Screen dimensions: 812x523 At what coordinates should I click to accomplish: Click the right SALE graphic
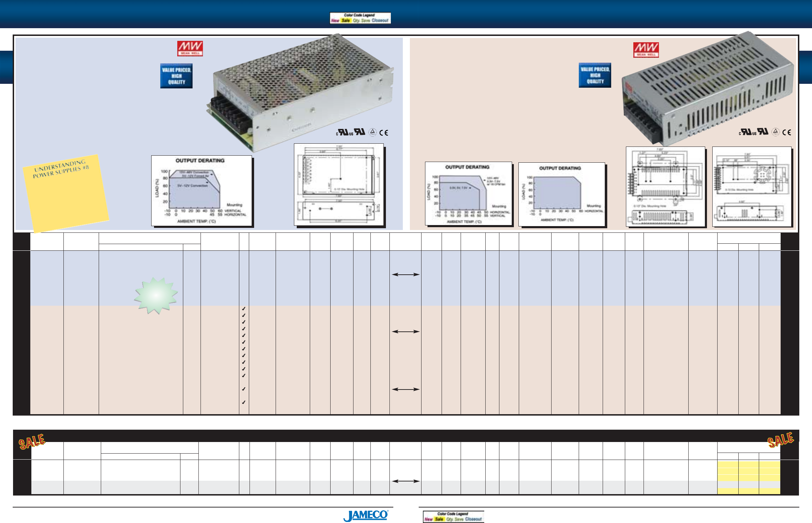781,440
